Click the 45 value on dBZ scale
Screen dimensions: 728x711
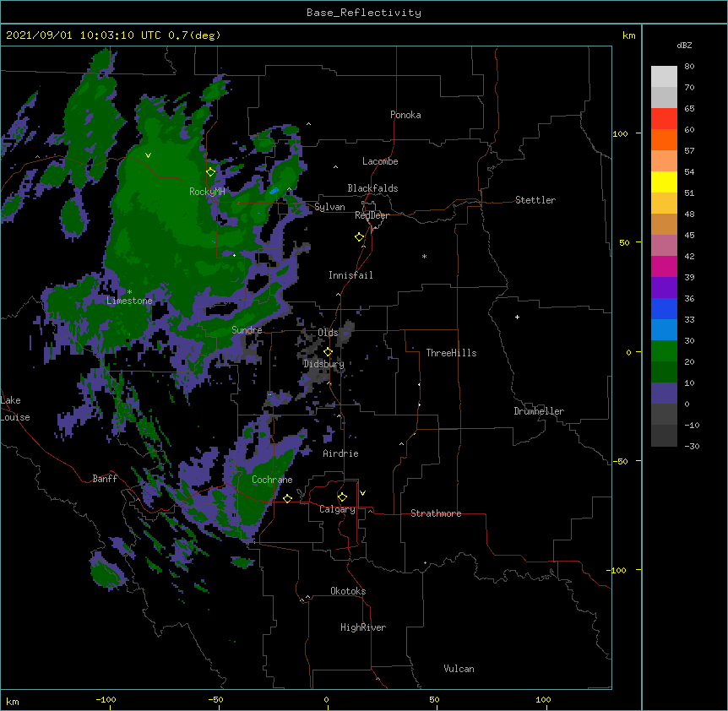(689, 235)
